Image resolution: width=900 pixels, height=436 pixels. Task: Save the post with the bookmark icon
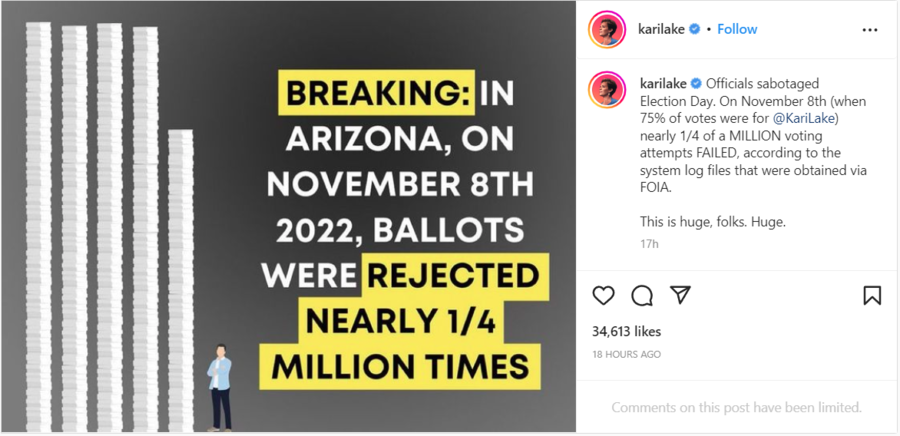click(x=872, y=295)
